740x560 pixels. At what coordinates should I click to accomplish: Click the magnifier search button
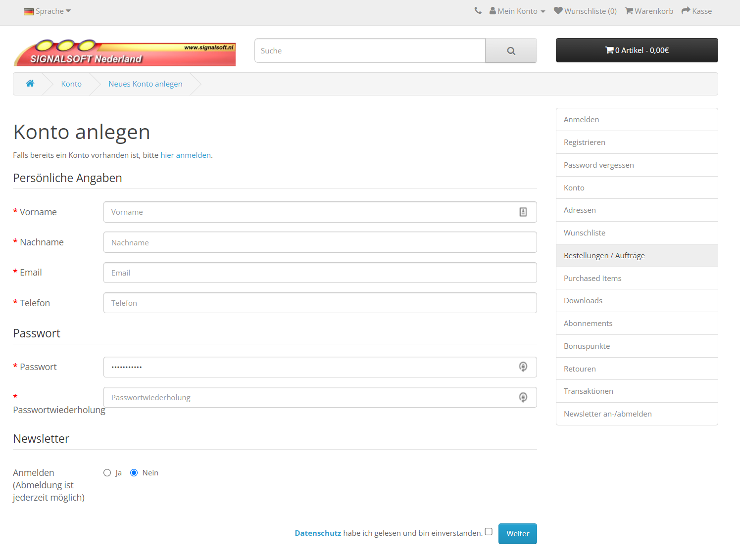(511, 50)
